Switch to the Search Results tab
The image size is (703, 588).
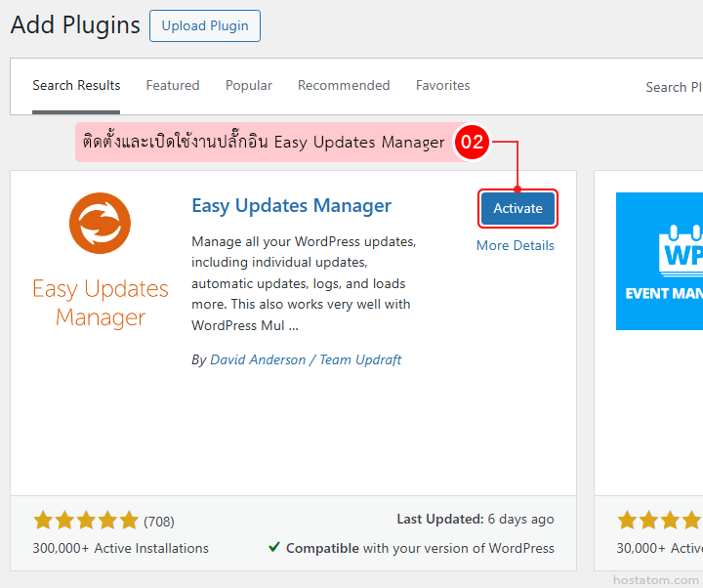(76, 86)
